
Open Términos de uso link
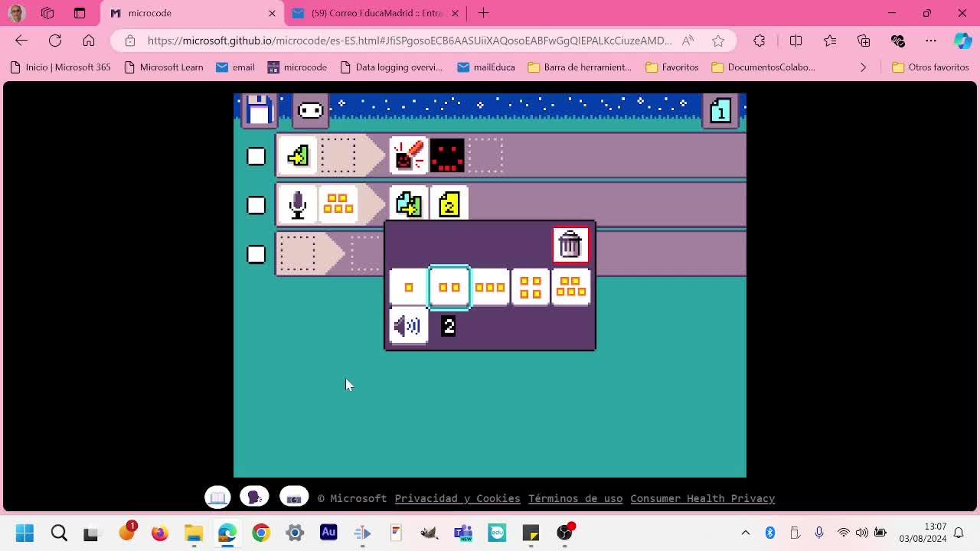(575, 498)
